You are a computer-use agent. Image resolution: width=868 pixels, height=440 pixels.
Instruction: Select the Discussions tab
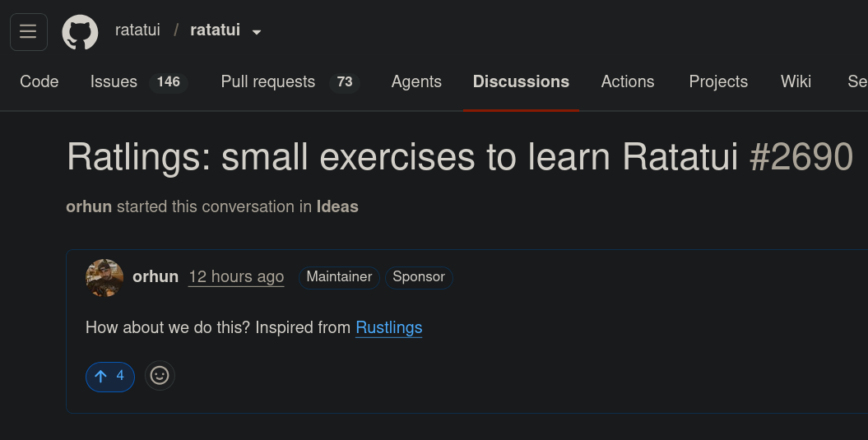tap(521, 81)
